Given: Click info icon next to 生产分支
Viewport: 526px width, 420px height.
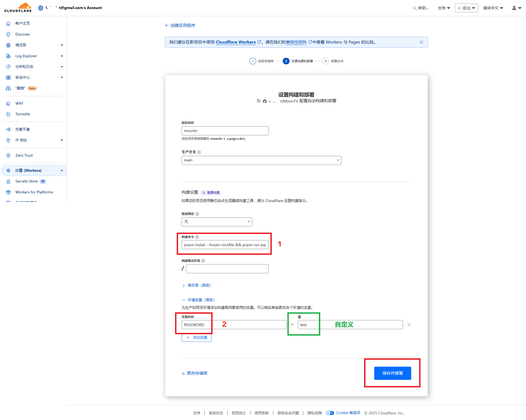Looking at the screenshot, I should 199,152.
